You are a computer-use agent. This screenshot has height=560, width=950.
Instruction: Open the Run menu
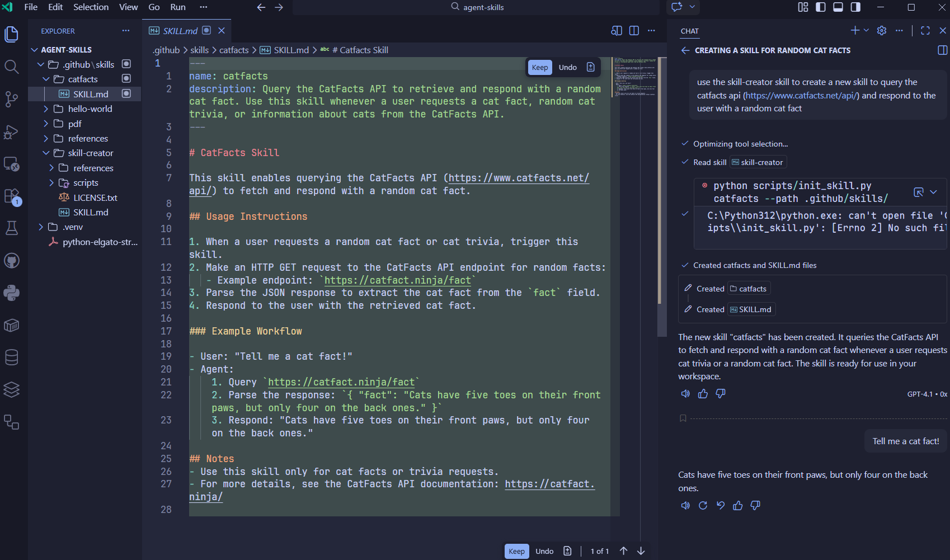click(178, 7)
